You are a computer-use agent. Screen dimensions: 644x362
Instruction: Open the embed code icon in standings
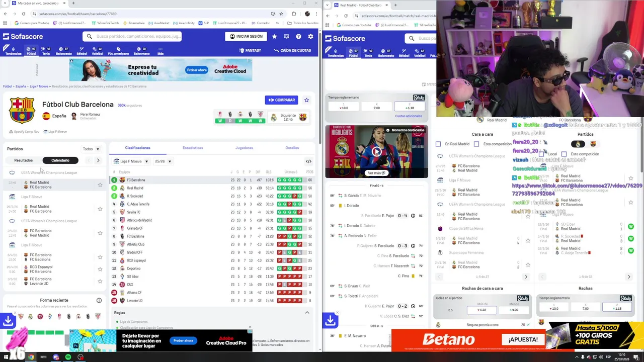pos(308,161)
